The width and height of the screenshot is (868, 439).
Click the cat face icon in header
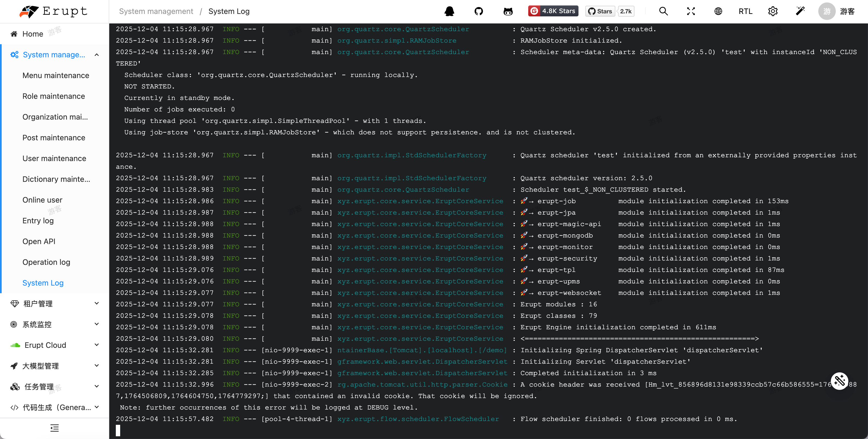pos(508,11)
